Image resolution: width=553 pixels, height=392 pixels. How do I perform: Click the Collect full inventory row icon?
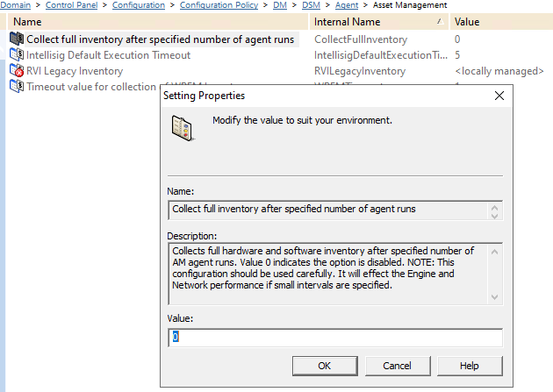click(x=16, y=39)
